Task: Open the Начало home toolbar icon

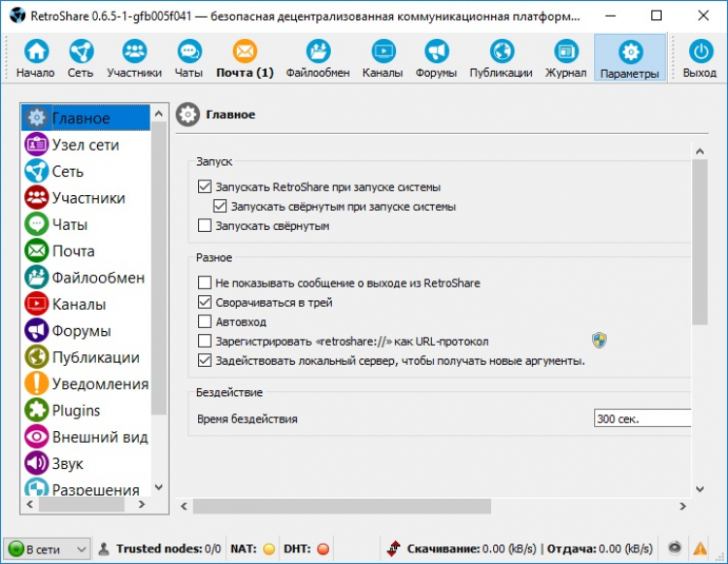Action: (36, 58)
